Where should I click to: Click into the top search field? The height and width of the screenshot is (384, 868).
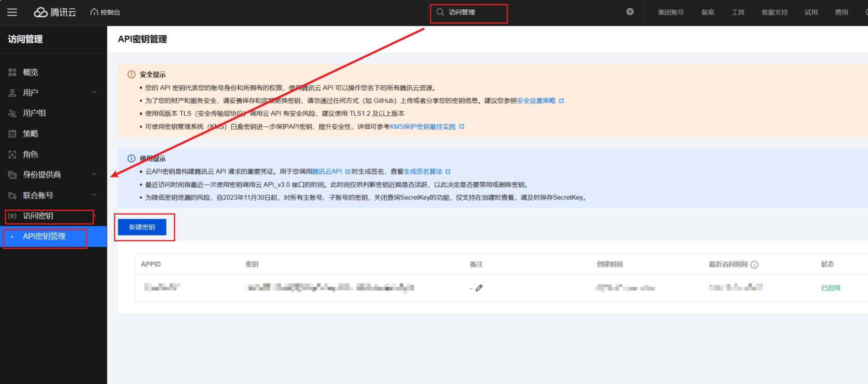point(519,12)
